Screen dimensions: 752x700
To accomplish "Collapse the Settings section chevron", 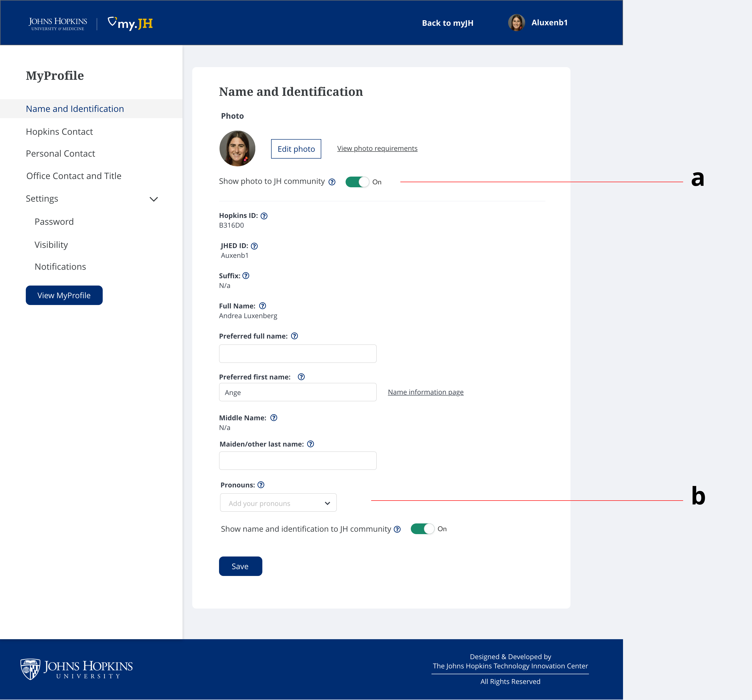I will [x=154, y=199].
